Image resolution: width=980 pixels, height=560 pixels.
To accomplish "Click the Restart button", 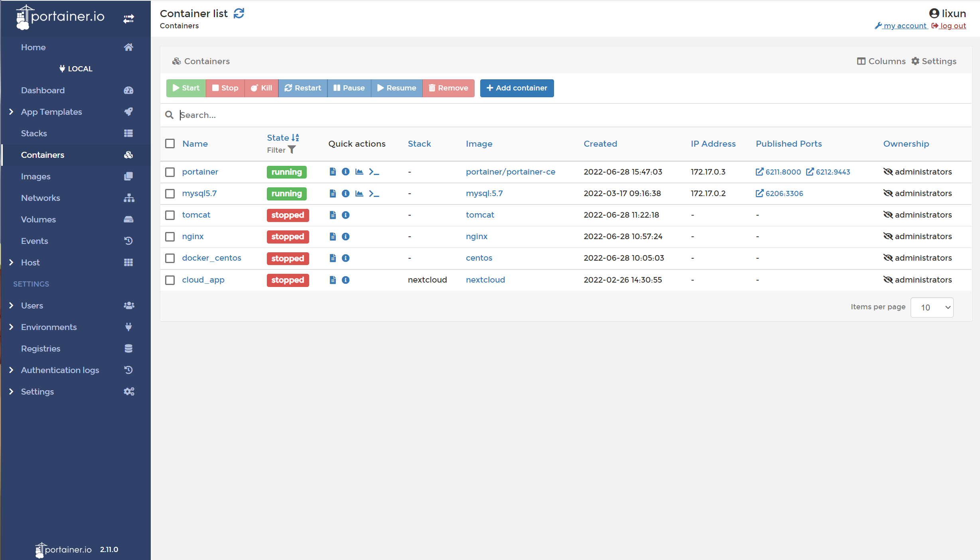I will click(x=303, y=88).
